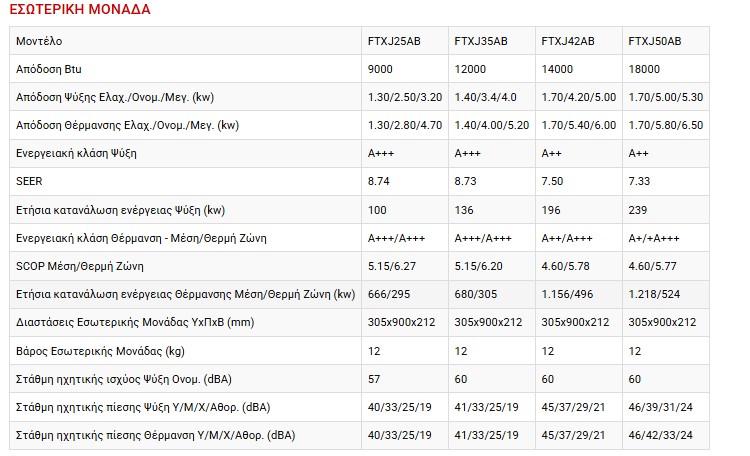750x456 pixels.
Task: Select the 9000 Btu value cell
Action: [x=381, y=69]
